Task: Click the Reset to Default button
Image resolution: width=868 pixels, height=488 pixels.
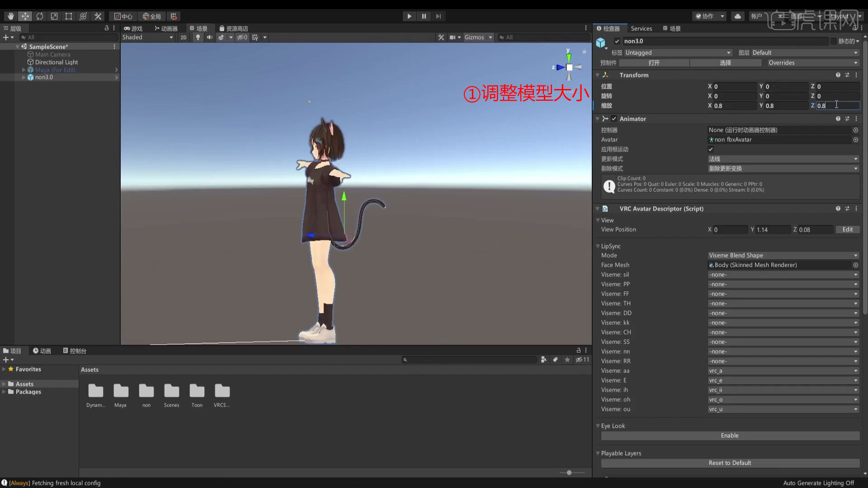Action: pyautogui.click(x=729, y=463)
